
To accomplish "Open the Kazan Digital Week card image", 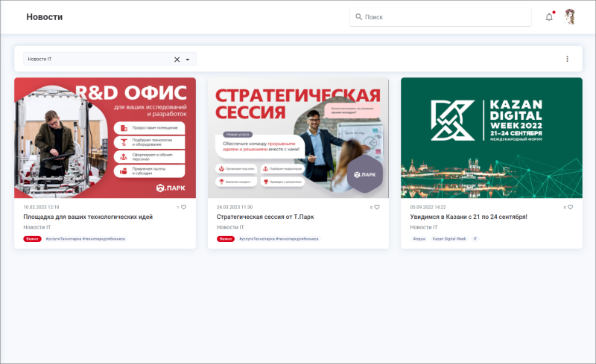I will coord(492,138).
